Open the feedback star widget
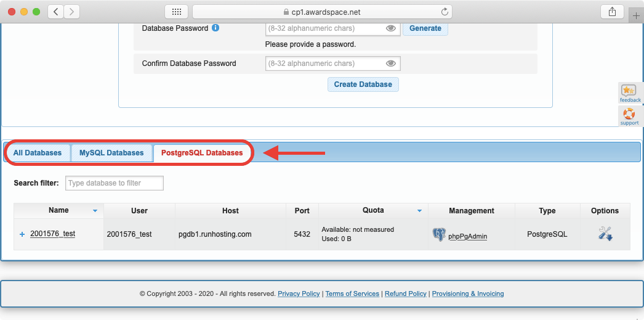 pyautogui.click(x=630, y=93)
